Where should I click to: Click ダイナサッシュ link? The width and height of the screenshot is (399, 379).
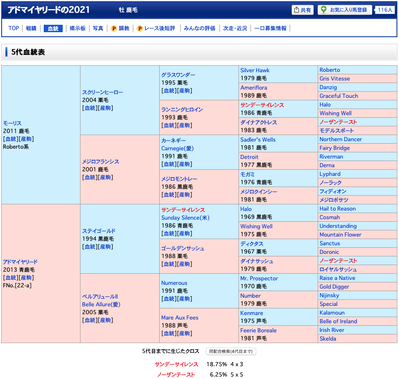(x=257, y=261)
